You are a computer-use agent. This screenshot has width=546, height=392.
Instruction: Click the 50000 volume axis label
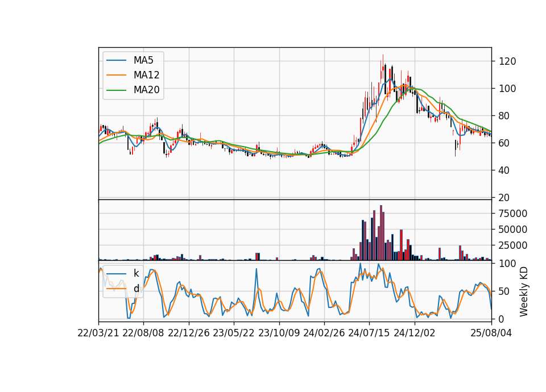point(513,230)
